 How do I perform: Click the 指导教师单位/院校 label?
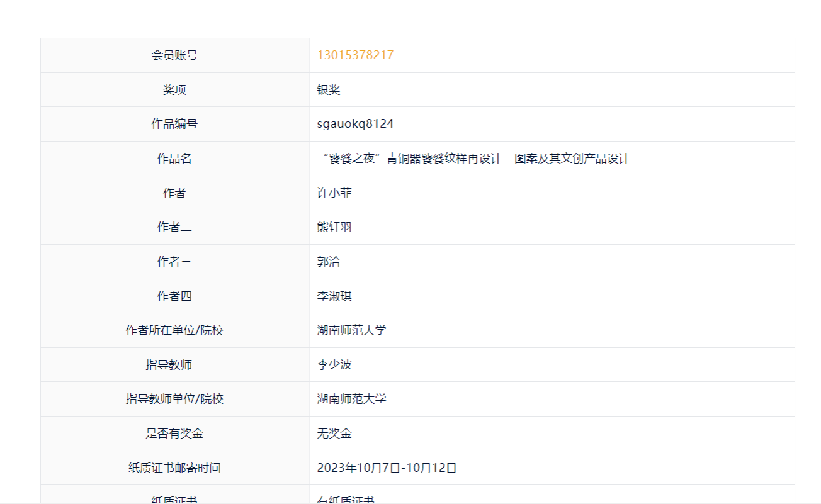pyautogui.click(x=174, y=399)
